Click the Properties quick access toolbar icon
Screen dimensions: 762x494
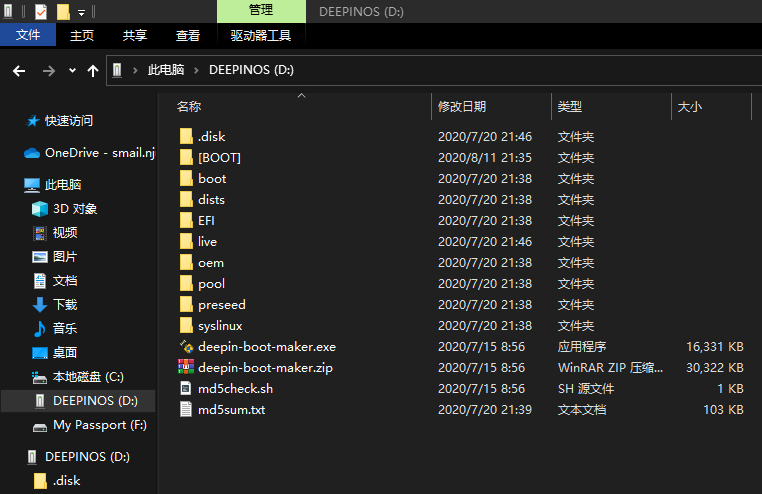tap(41, 11)
